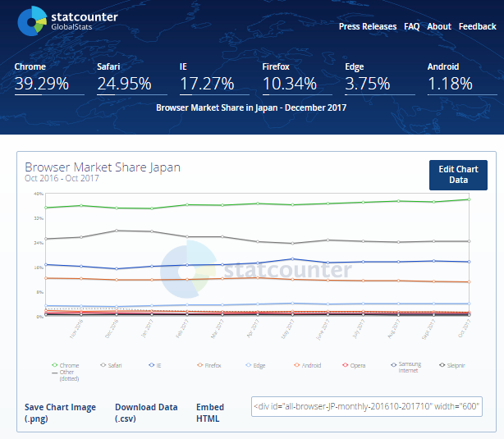
Task: Toggle Firefox series in chart legend
Action: click(209, 365)
